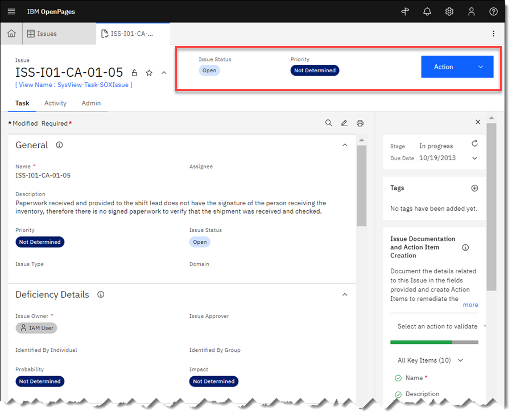Refresh the Stage panel

tap(474, 144)
